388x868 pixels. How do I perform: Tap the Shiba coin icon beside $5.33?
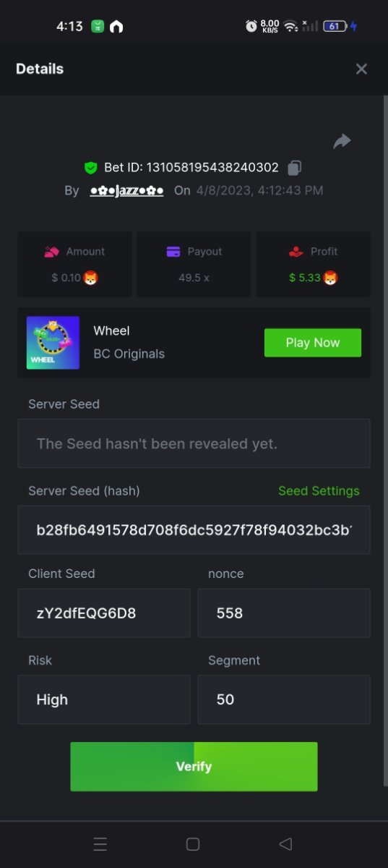330,278
